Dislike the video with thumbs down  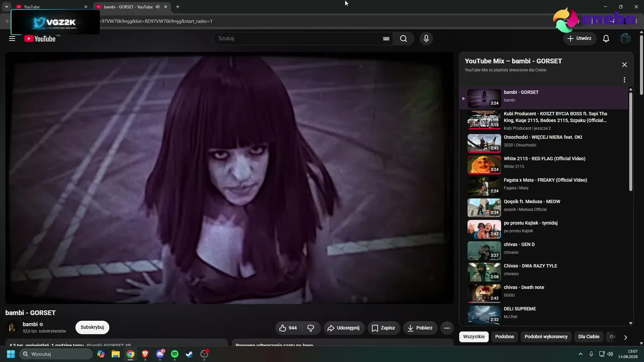click(311, 328)
